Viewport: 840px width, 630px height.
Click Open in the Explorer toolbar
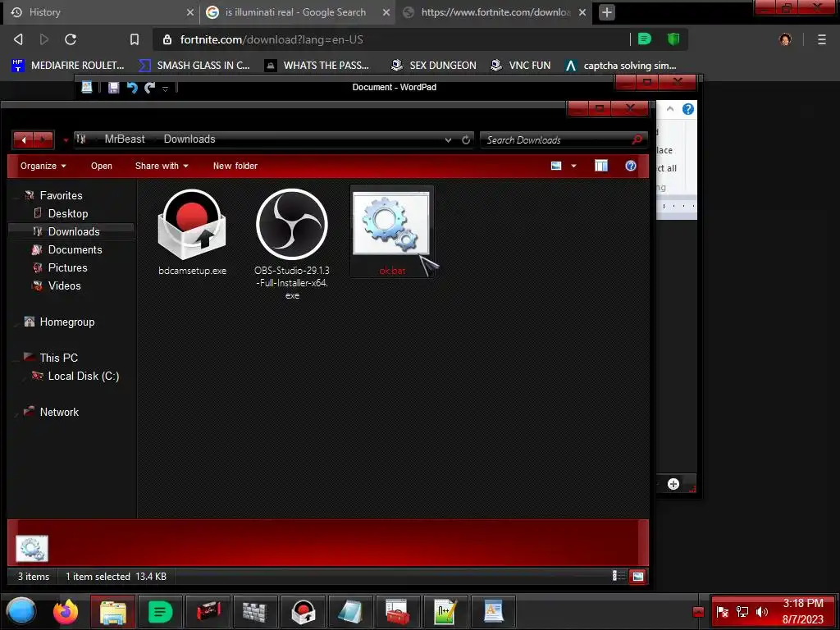tap(101, 166)
